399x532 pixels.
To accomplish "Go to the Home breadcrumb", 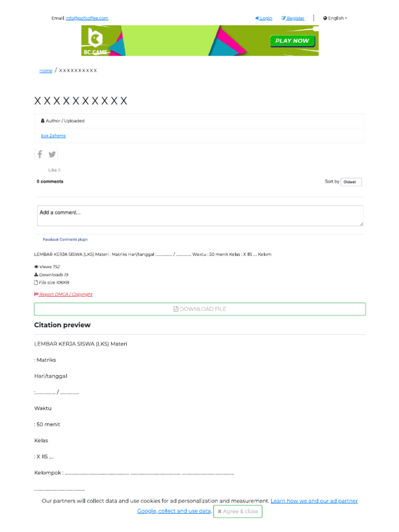I will tap(46, 71).
